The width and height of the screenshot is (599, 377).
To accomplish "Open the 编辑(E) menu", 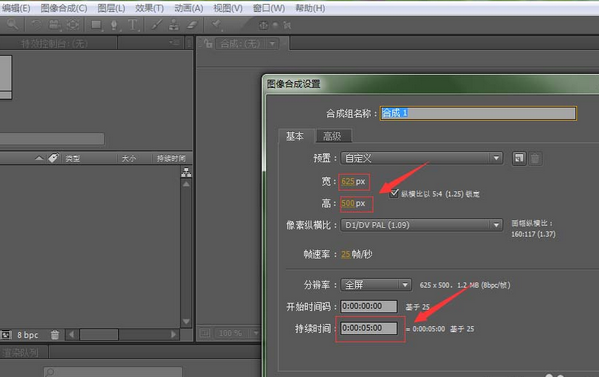I will tap(16, 8).
